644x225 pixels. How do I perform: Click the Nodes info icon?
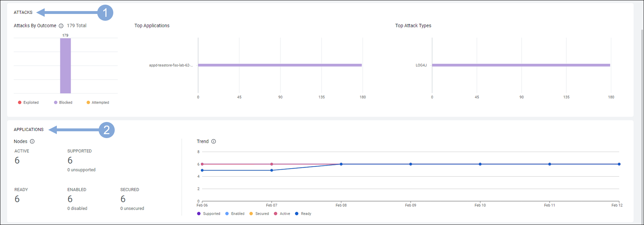[32, 141]
